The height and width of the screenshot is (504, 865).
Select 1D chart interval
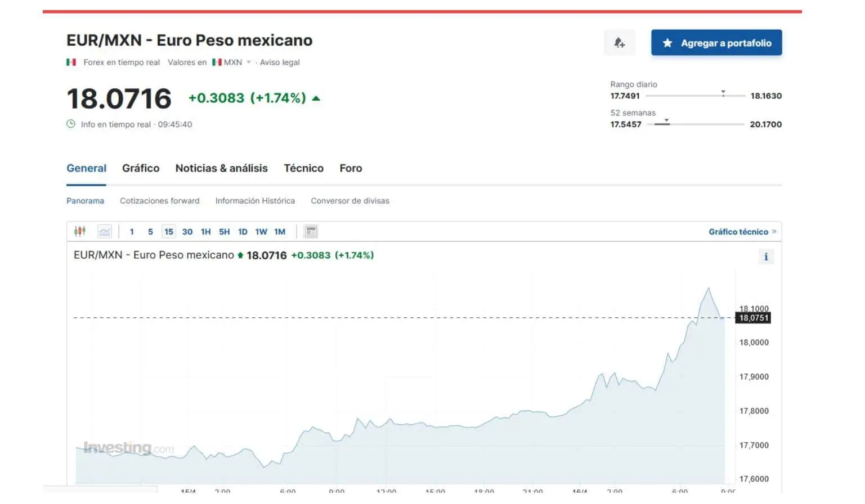coord(243,232)
